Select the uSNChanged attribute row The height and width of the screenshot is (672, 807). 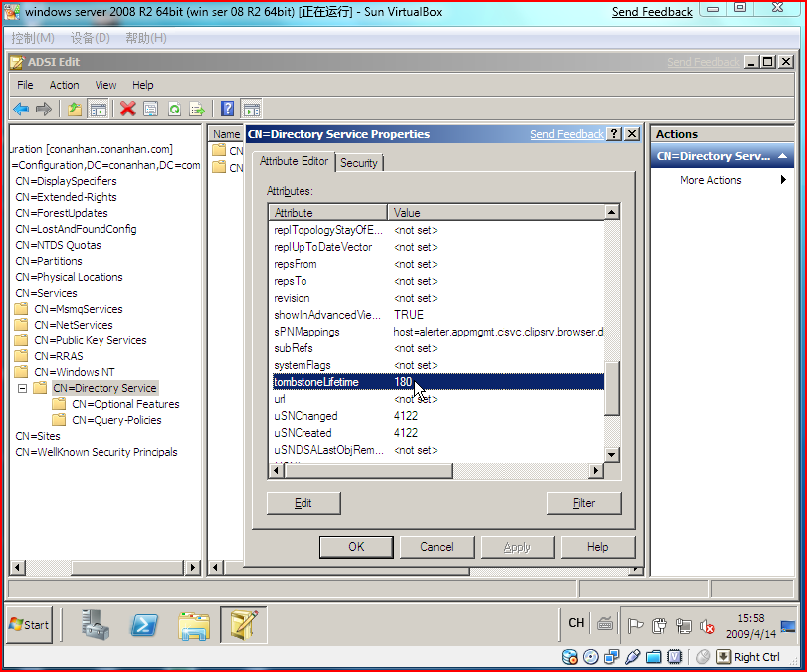[x=438, y=416]
